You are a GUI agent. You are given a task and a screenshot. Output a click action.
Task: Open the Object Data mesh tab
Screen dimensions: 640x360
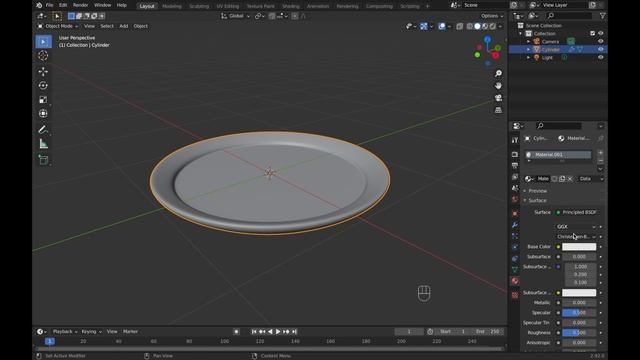515,269
